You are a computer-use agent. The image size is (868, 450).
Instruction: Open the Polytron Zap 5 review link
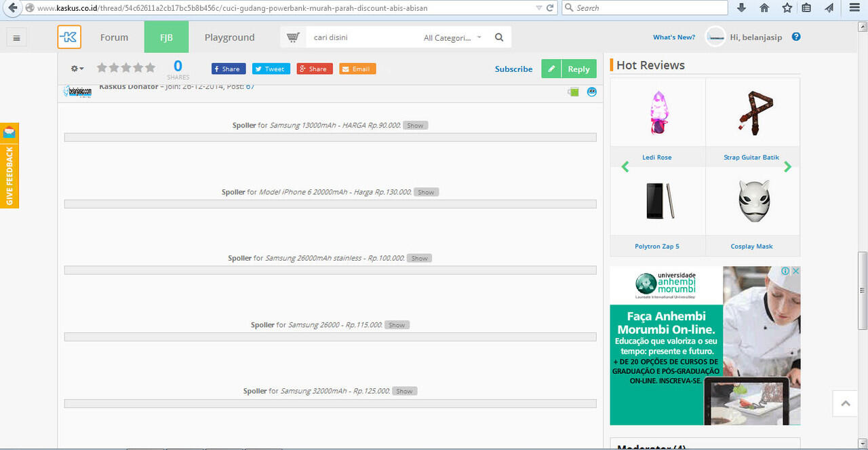click(x=657, y=246)
